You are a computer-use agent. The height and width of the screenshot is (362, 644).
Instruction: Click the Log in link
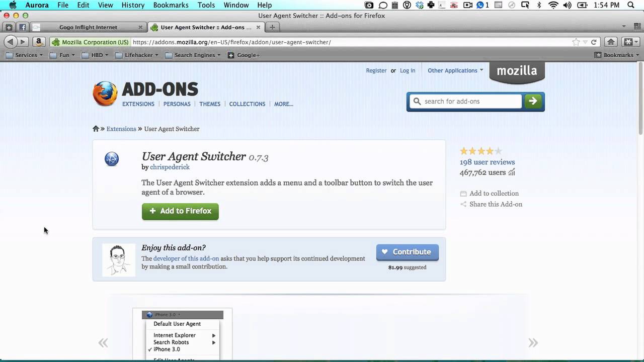coord(408,70)
